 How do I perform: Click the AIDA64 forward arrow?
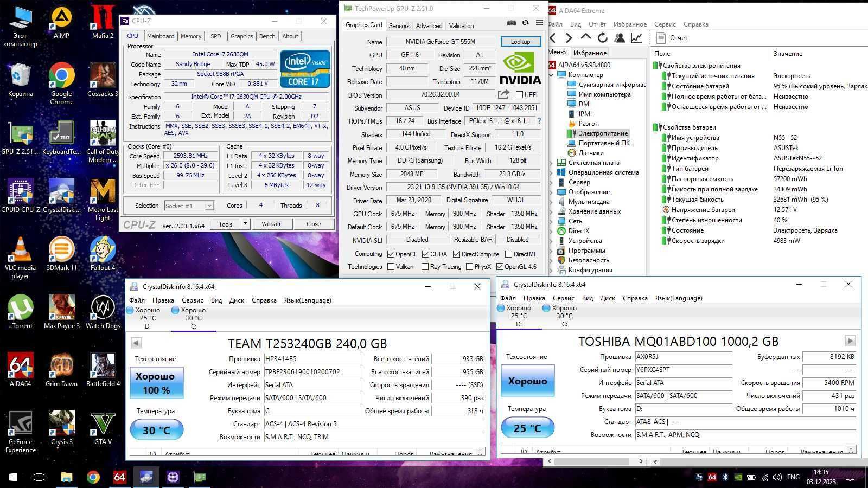pos(569,37)
